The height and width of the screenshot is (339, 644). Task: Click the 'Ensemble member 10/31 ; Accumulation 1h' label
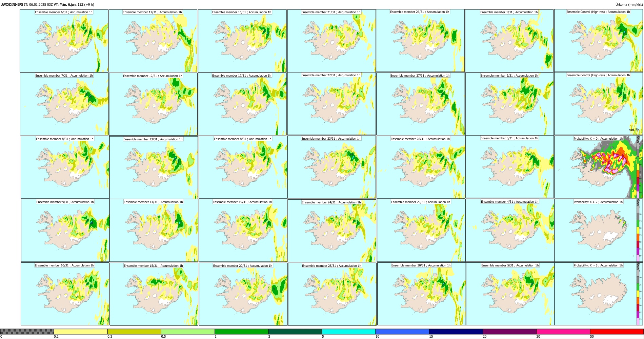(64, 265)
